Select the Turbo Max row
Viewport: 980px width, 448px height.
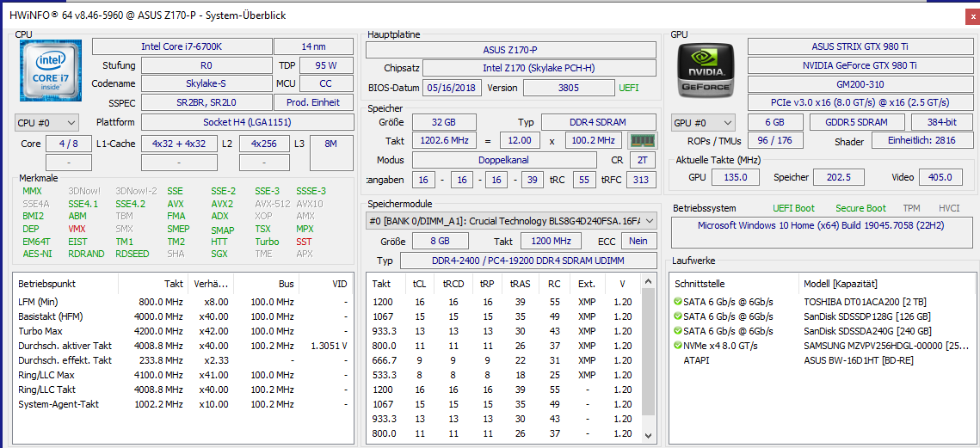pos(183,331)
